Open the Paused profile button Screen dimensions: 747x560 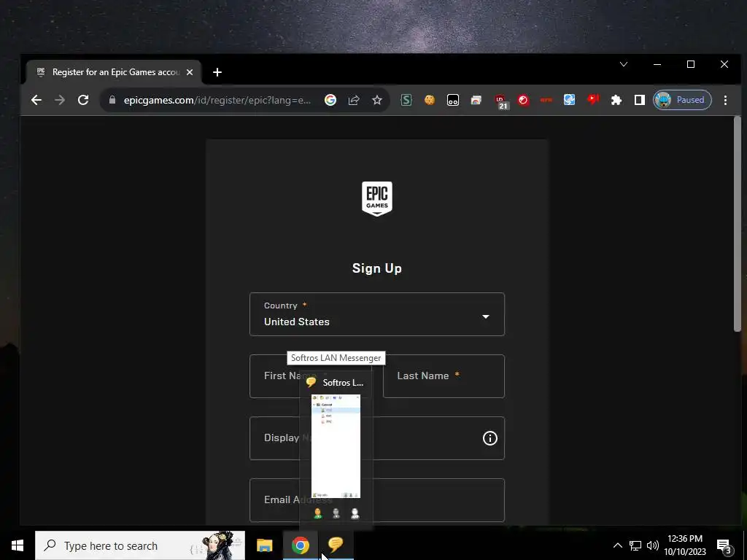click(682, 100)
